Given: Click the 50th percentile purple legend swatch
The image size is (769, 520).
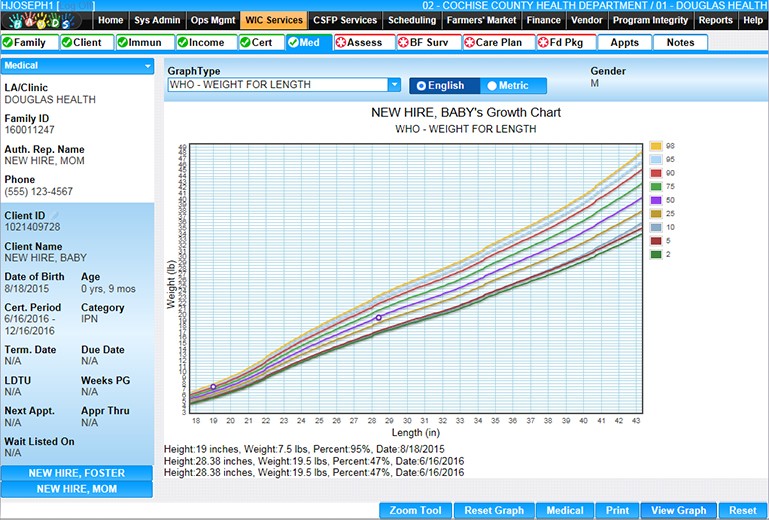Looking at the screenshot, I should point(656,199).
